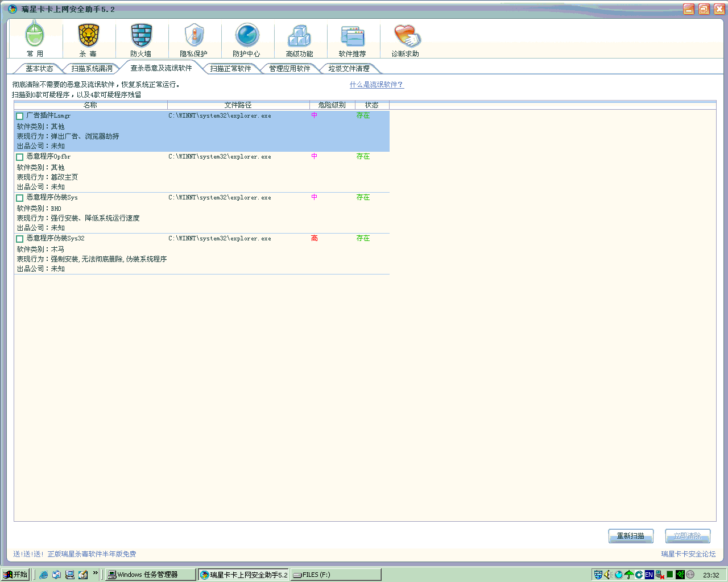Viewport: 728px width, 582px height.
Task: Open the 防火墙 firewall icon
Action: pos(141,39)
